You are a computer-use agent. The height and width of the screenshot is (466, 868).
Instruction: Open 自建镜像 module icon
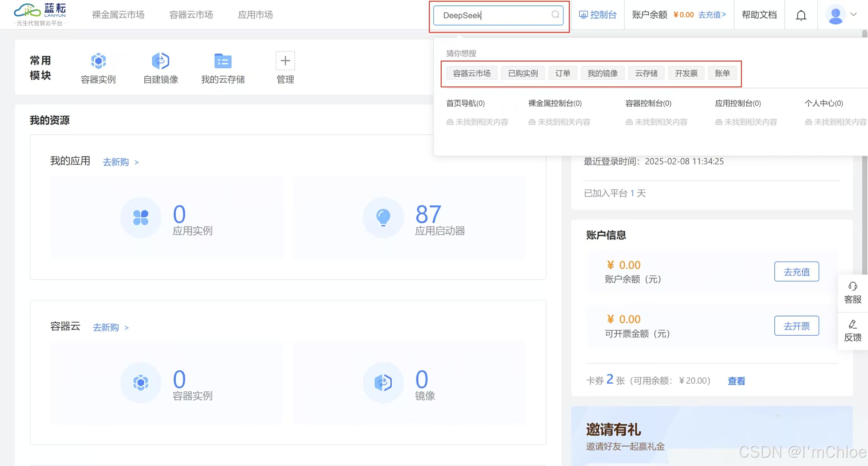[x=160, y=61]
